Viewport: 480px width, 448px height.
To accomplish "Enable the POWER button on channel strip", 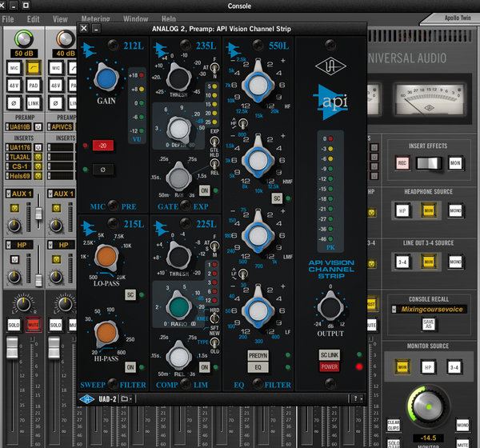I will (x=329, y=367).
